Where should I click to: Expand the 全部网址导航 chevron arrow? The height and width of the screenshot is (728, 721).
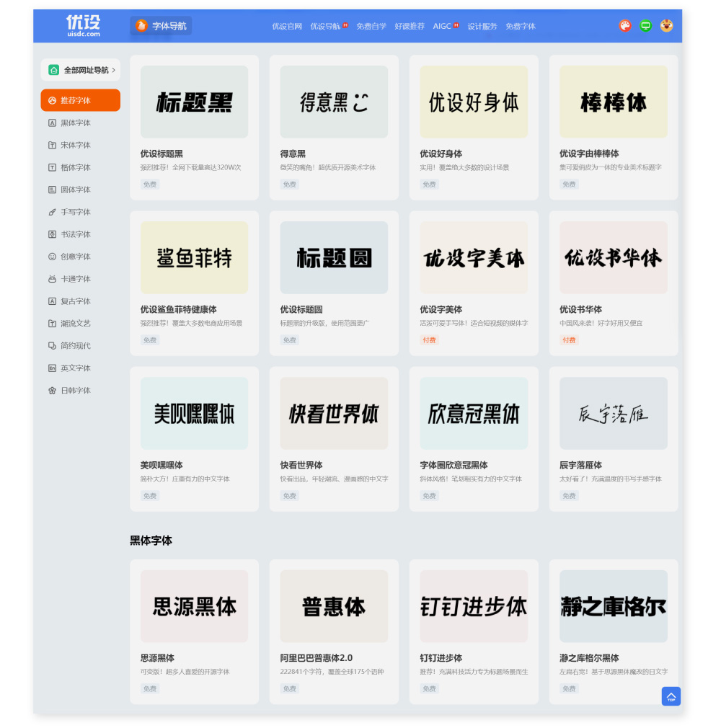click(113, 70)
